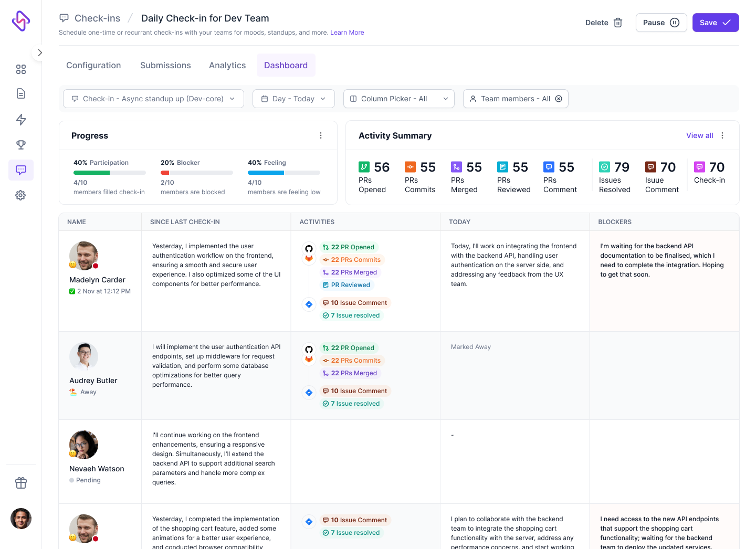Click Madelyn Carder's profile photo
This screenshot has width=756, height=549.
84,256
